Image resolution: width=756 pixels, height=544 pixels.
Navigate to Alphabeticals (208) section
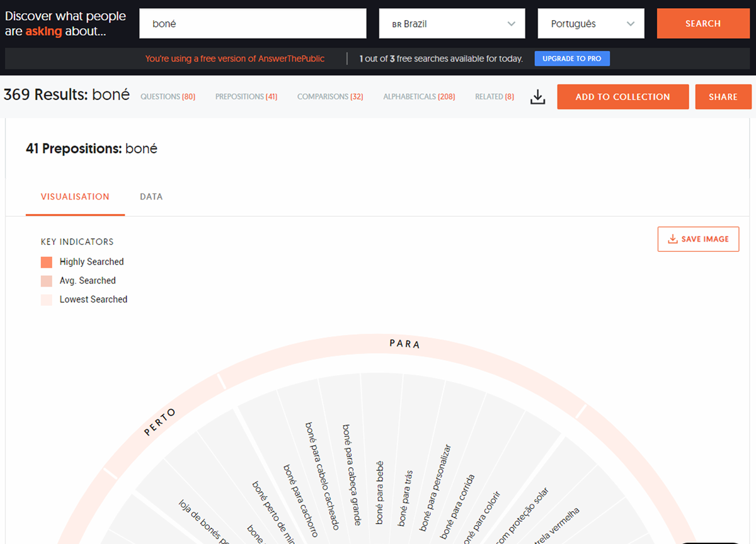click(419, 97)
